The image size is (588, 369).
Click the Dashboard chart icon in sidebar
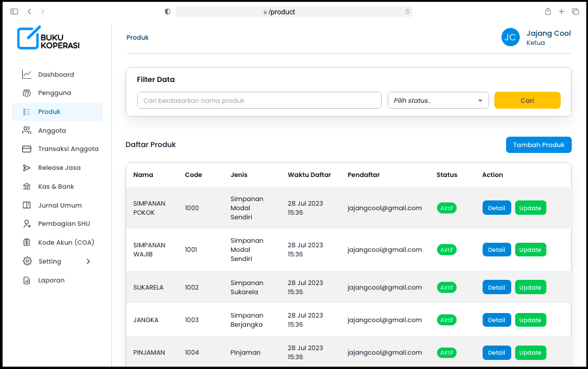click(x=27, y=74)
